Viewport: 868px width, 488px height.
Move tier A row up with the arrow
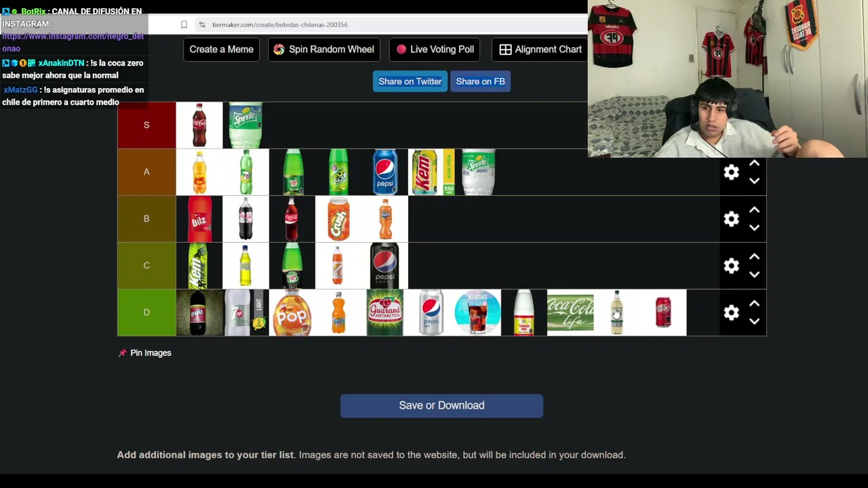pyautogui.click(x=754, y=164)
